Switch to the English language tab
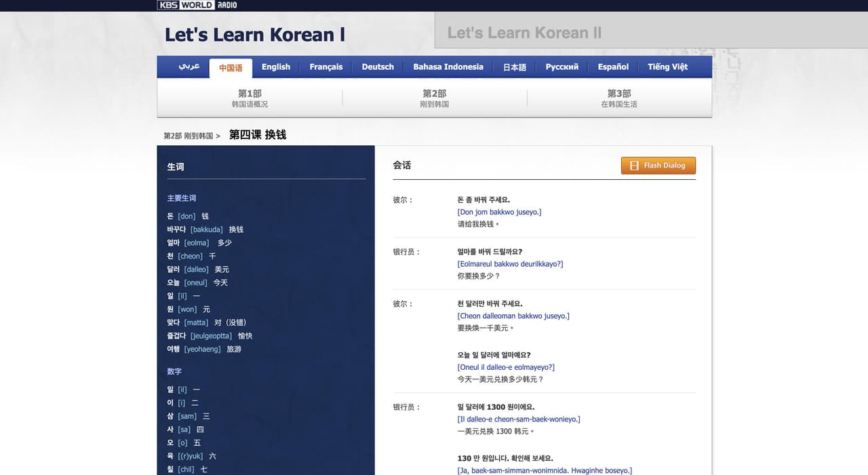 tap(275, 66)
